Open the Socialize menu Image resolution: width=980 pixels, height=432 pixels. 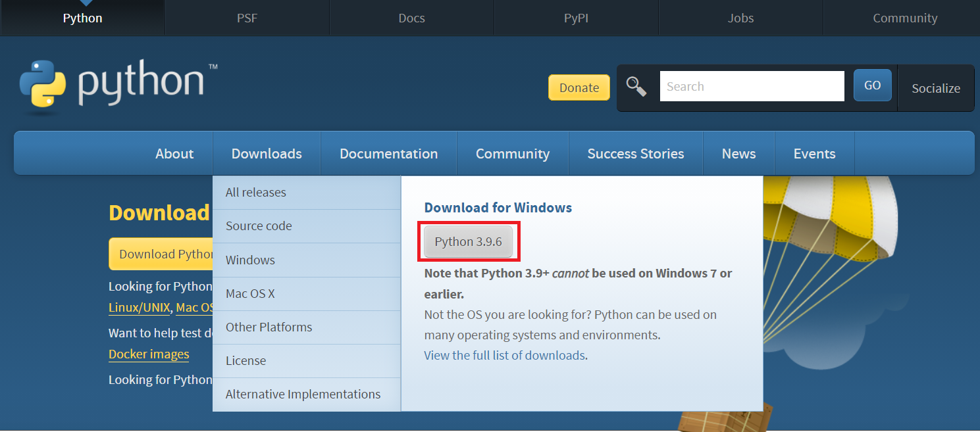(x=936, y=88)
